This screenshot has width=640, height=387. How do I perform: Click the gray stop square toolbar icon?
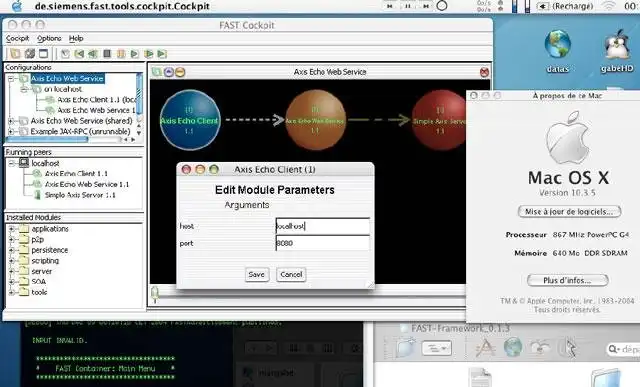107,53
